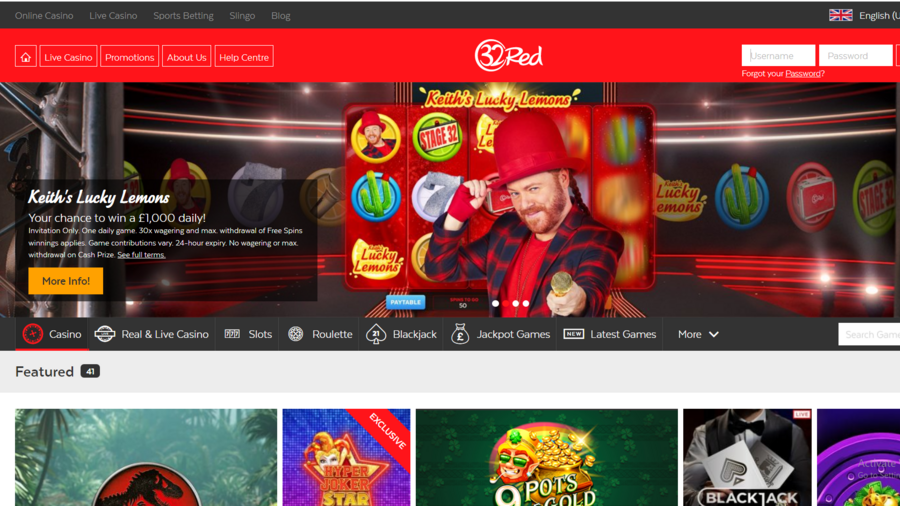
Task: Open the Promotions menu item
Action: coord(129,57)
